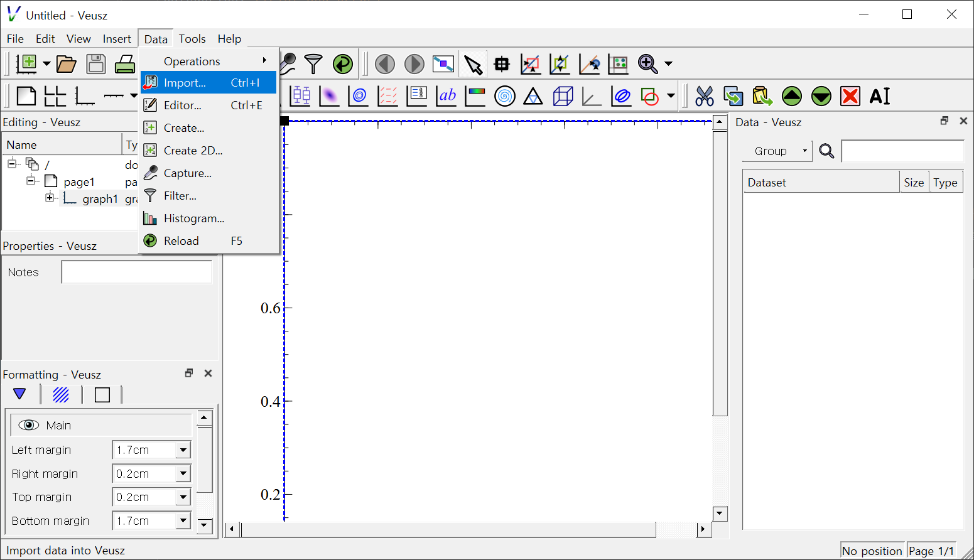Add a key legend widget

coord(417,96)
